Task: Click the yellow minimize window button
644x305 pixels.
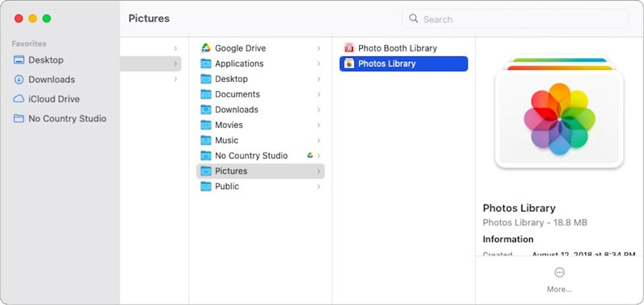Action: pyautogui.click(x=32, y=19)
